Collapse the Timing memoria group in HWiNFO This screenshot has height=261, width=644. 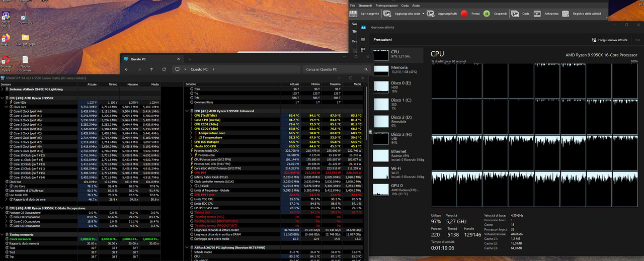[2, 234]
